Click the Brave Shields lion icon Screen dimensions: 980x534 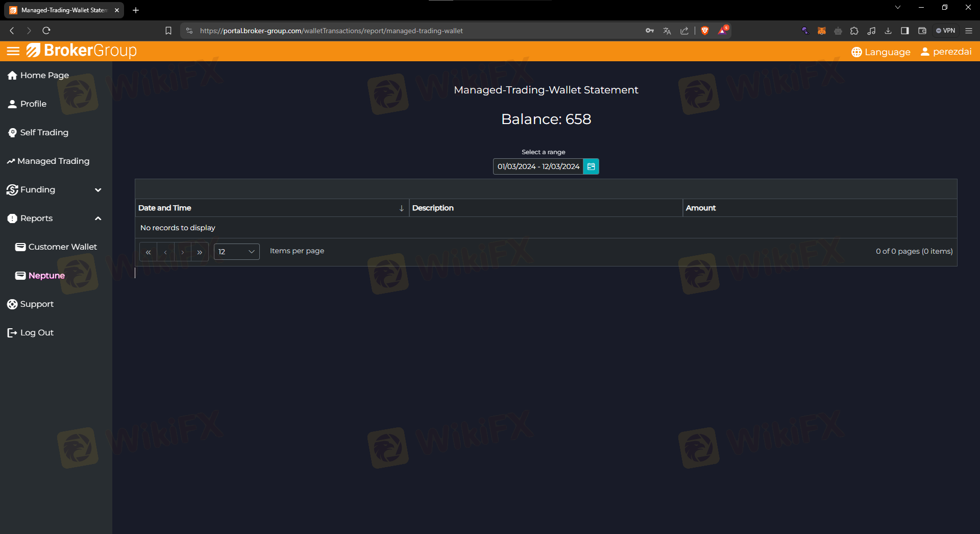point(705,31)
